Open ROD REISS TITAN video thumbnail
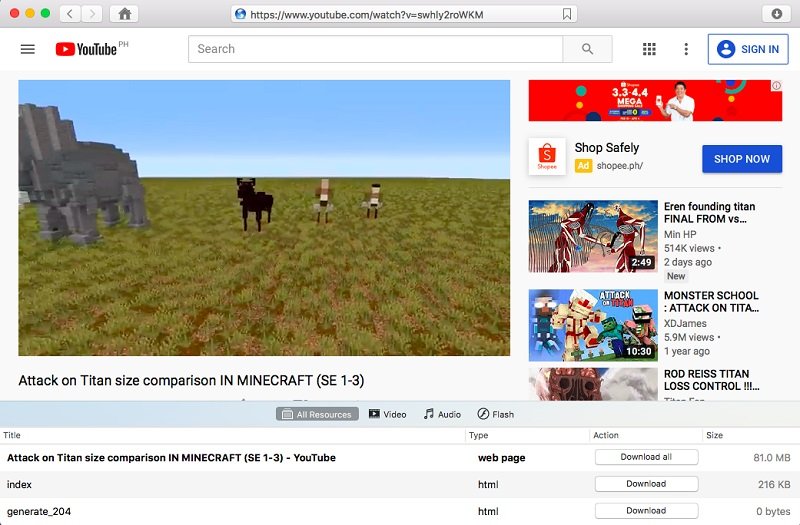Screen dimensions: 800x525 (x=593, y=384)
